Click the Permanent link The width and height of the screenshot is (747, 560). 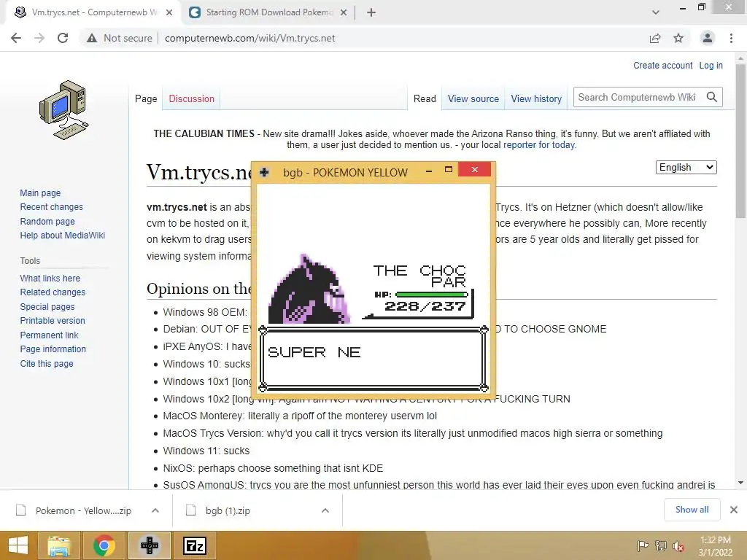coord(49,335)
